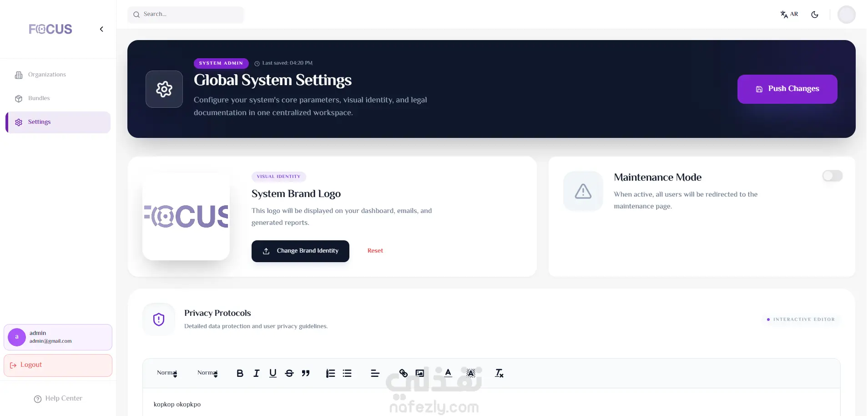Select Settings in sidebar menu
This screenshot has height=416, width=868.
pyautogui.click(x=58, y=122)
